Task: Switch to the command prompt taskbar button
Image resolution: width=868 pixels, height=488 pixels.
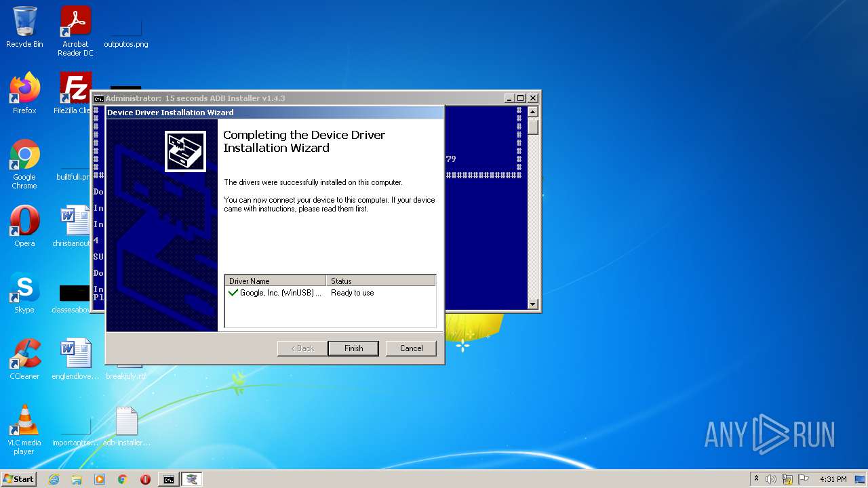Action: tap(168, 479)
